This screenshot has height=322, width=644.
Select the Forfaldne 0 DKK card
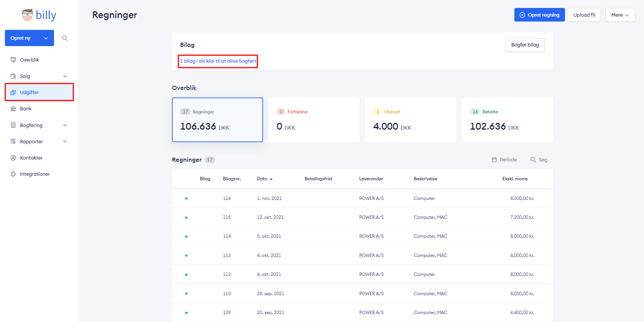coord(314,120)
